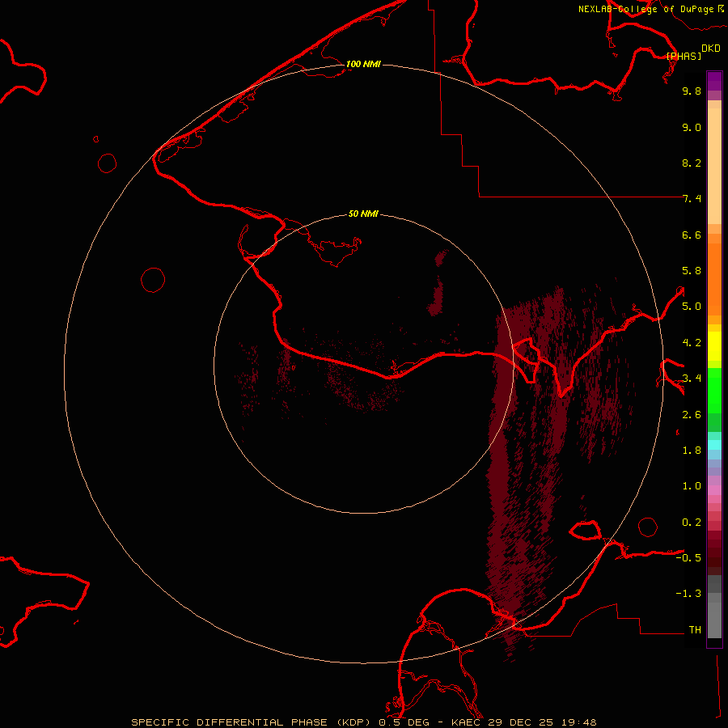
Task: Click the 6.6 scale value
Action: [x=692, y=235]
